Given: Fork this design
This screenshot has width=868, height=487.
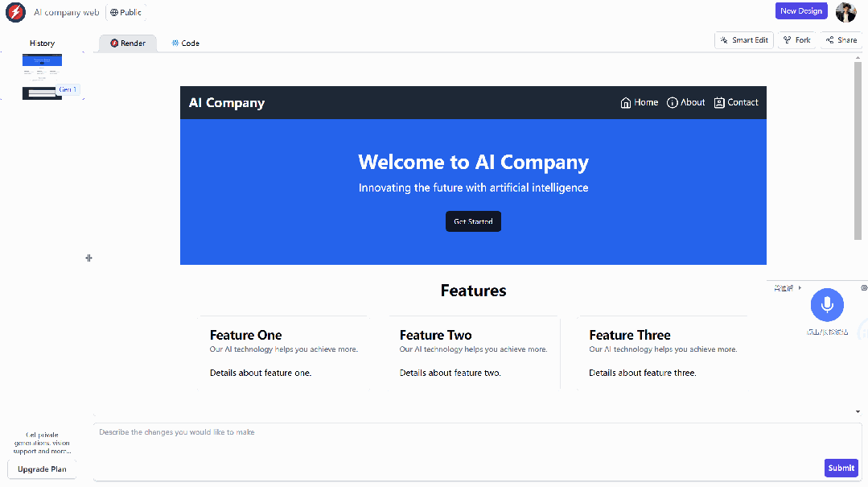Looking at the screenshot, I should tap(796, 40).
